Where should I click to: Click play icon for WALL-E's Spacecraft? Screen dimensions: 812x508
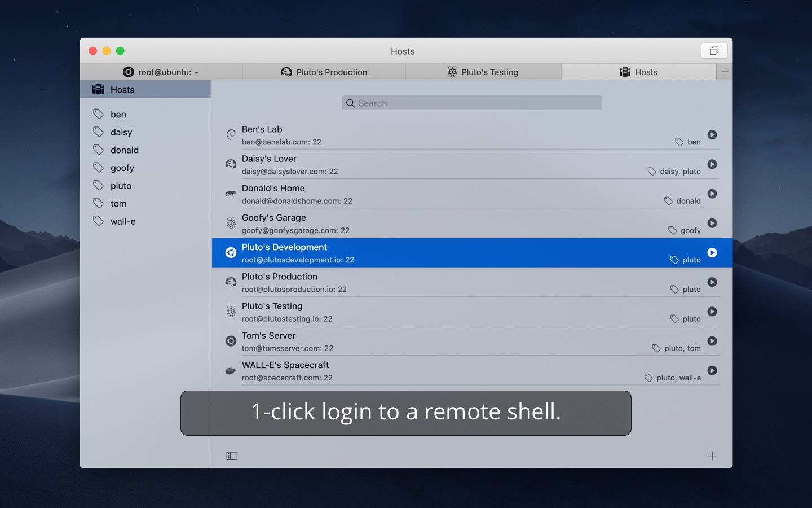point(712,370)
